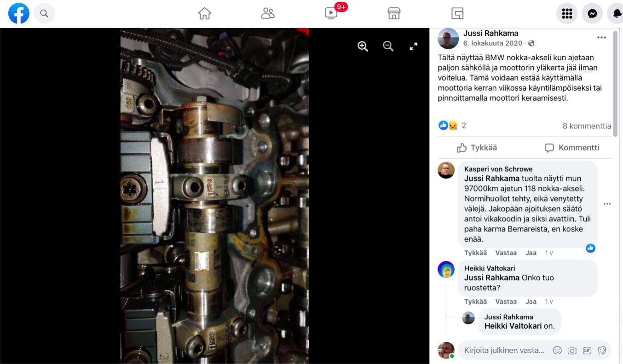The image size is (623, 364).
Task: Type in the Kirjoita julkinen vastaus field
Action: (x=504, y=351)
